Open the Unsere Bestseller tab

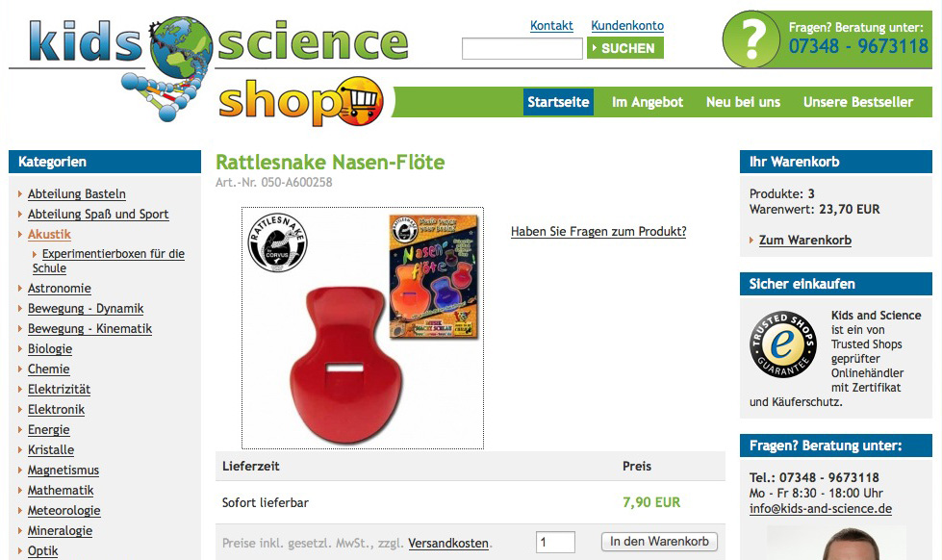coord(858,102)
